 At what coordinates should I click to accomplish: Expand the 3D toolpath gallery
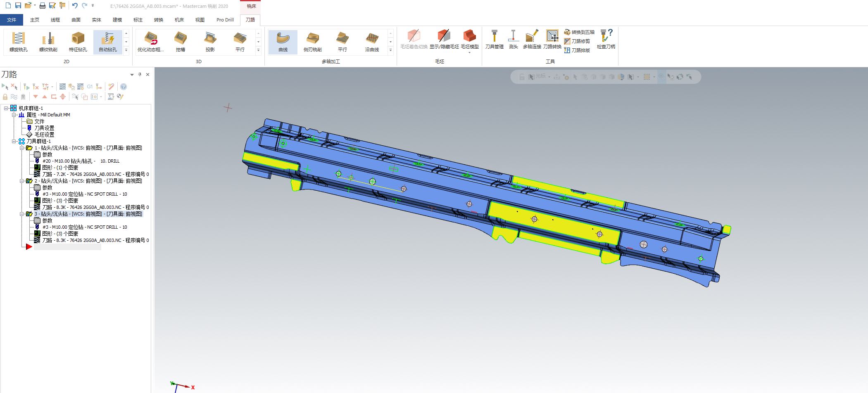pyautogui.click(x=259, y=50)
